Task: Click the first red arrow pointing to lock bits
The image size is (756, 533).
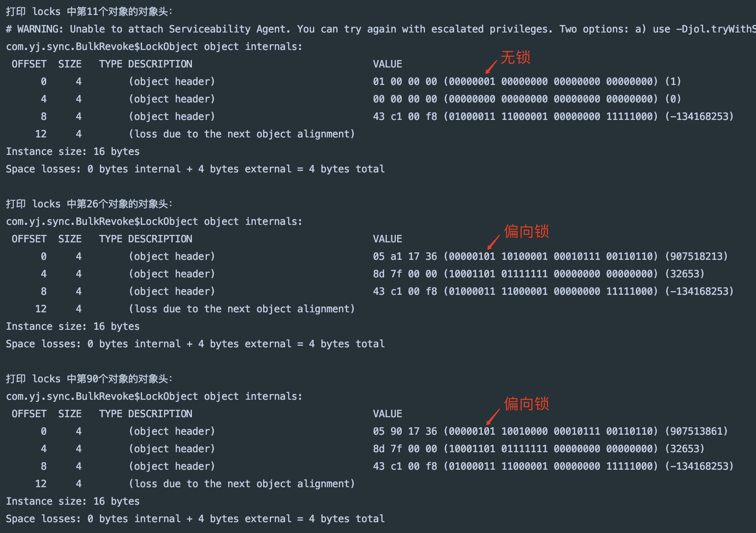Action: coord(491,67)
